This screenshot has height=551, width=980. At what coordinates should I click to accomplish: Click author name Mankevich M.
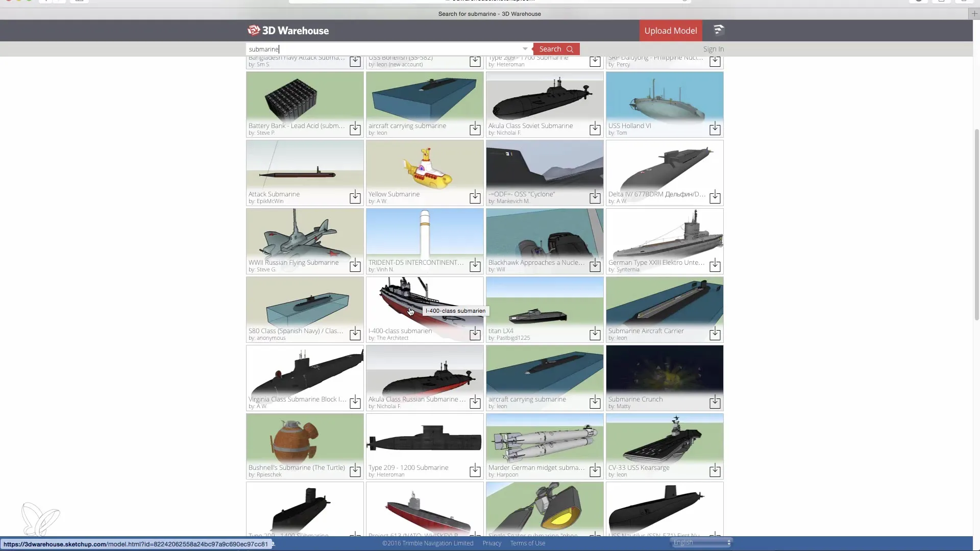(x=513, y=202)
